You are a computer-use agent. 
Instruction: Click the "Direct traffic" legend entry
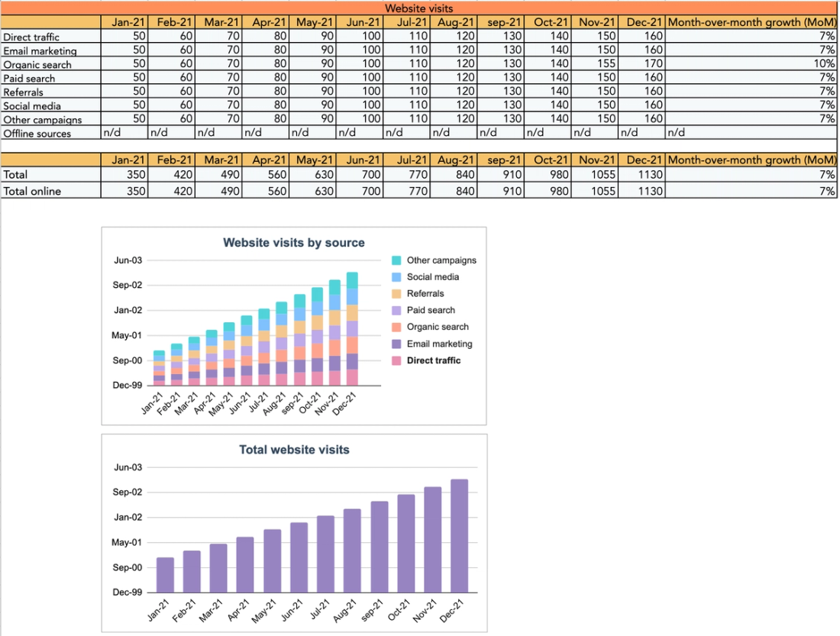(x=432, y=360)
